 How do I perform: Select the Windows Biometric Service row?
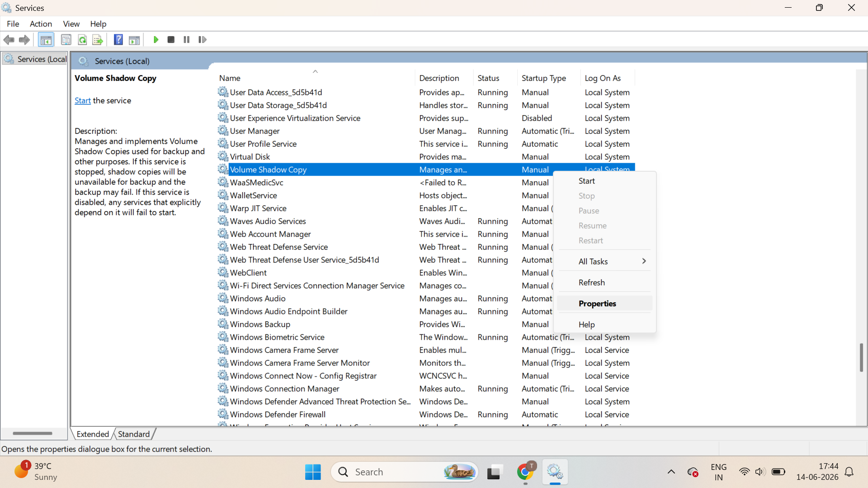point(426,337)
